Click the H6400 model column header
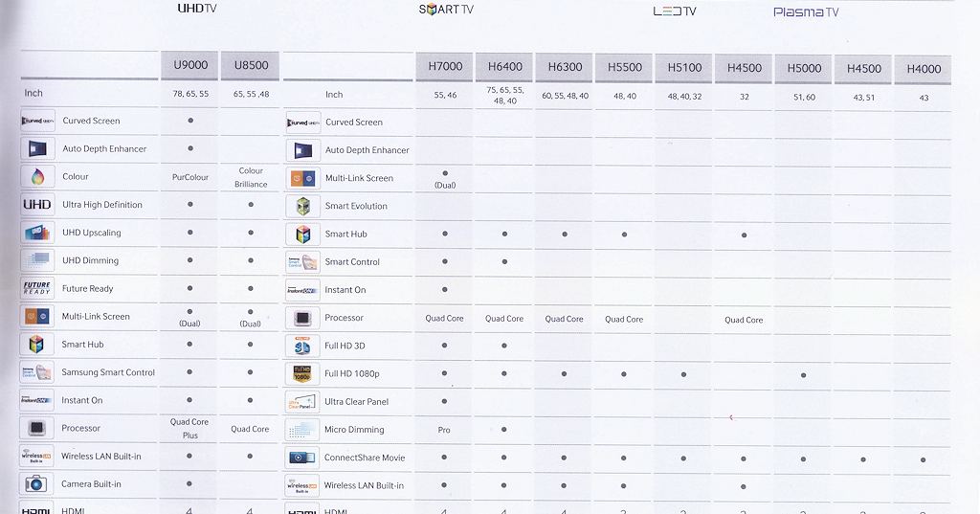Viewport: 980px width, 514px height. click(x=504, y=67)
